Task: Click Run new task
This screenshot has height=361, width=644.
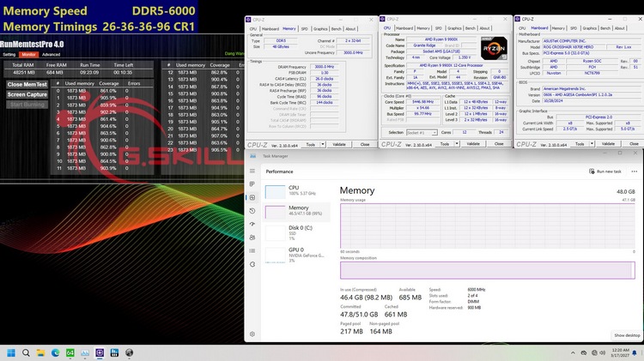Action: (x=609, y=171)
